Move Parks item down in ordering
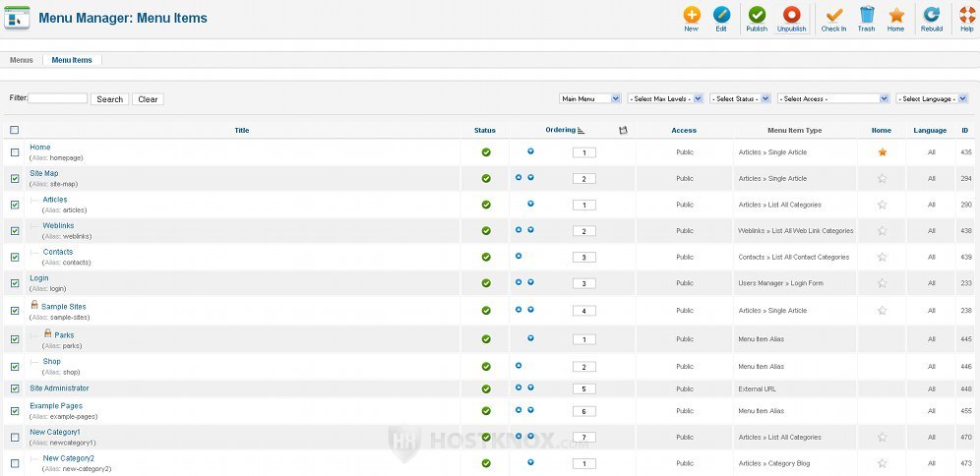 click(x=530, y=338)
